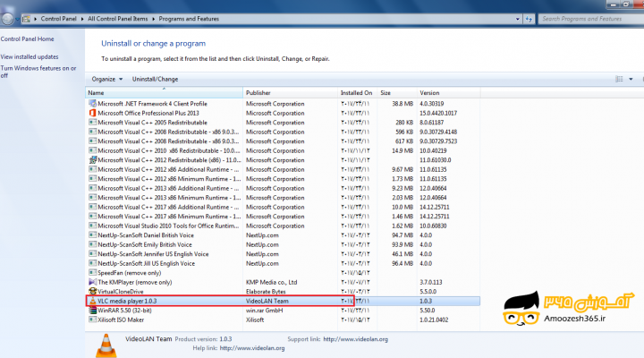
Task: Click the VideoLAN Team publisher cell
Action: click(x=267, y=301)
